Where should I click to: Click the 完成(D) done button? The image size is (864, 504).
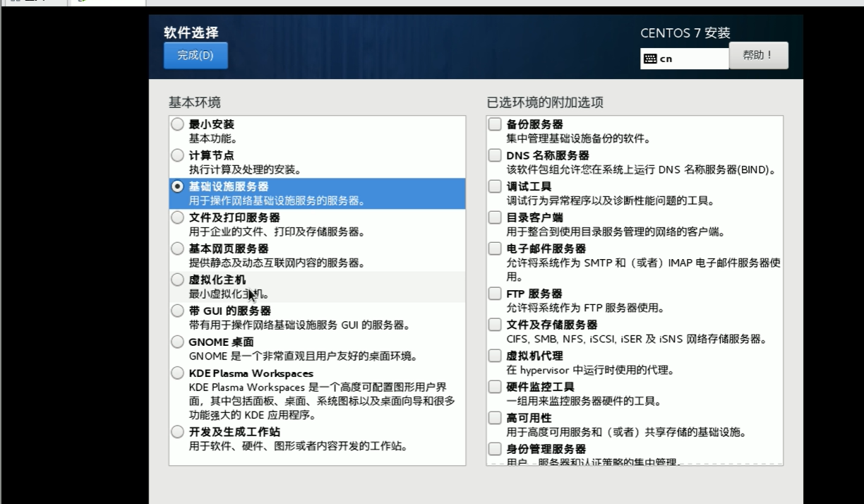pos(196,55)
